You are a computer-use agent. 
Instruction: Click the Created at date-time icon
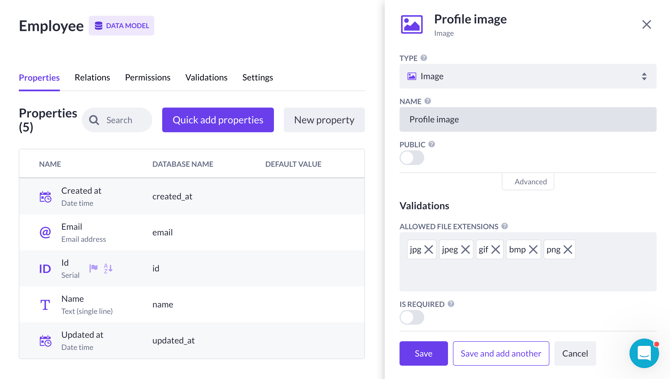tap(45, 197)
